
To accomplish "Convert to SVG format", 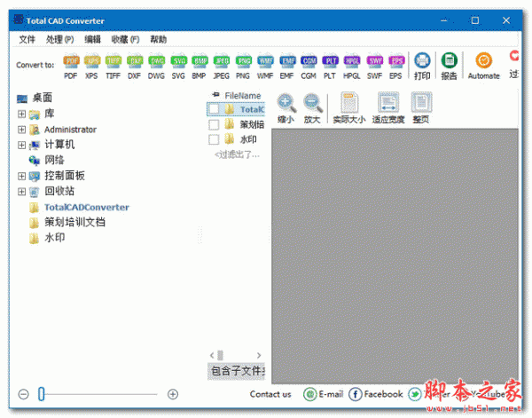I will click(x=178, y=67).
